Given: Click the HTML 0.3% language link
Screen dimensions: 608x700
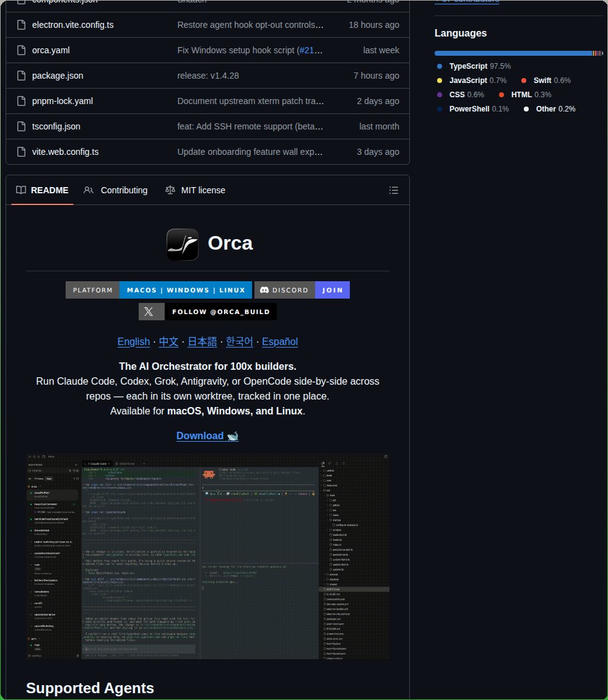Looking at the screenshot, I should click(525, 95).
